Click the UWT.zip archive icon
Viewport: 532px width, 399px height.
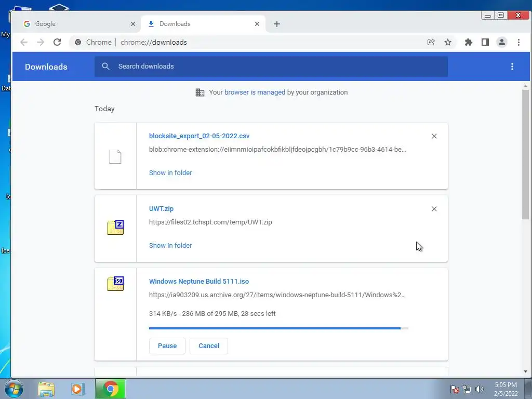(115, 228)
